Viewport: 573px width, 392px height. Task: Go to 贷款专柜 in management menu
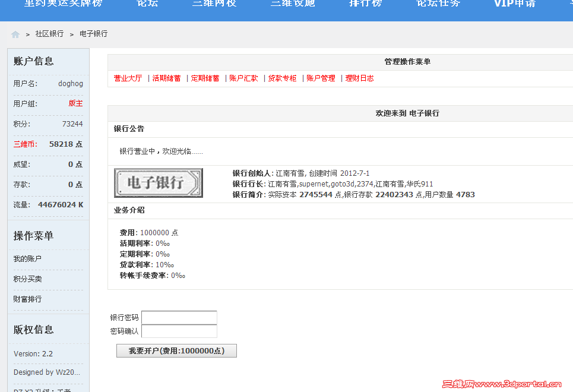pyautogui.click(x=282, y=78)
